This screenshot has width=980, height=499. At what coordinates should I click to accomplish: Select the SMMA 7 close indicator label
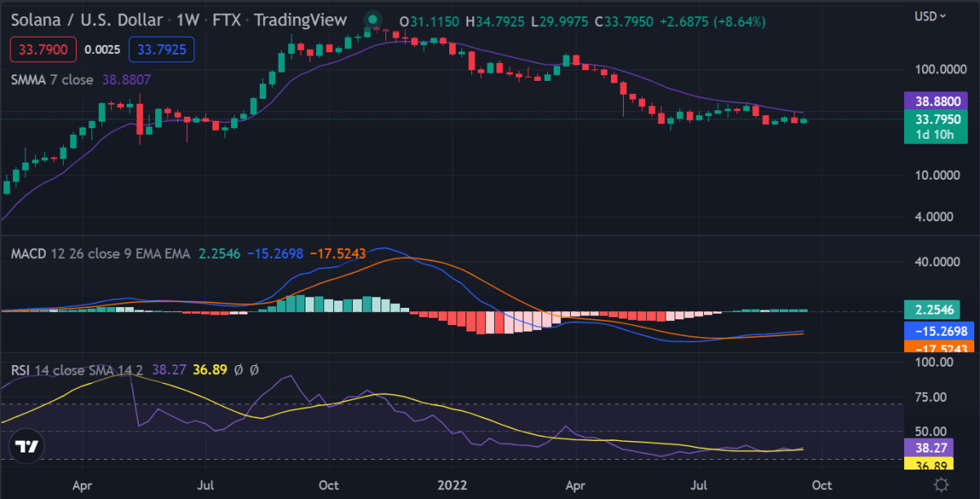pyautogui.click(x=56, y=80)
